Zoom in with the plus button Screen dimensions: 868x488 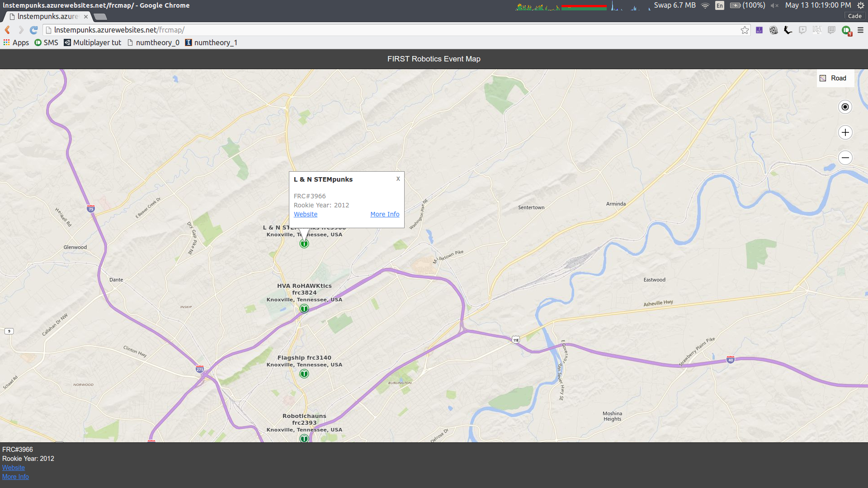point(845,132)
